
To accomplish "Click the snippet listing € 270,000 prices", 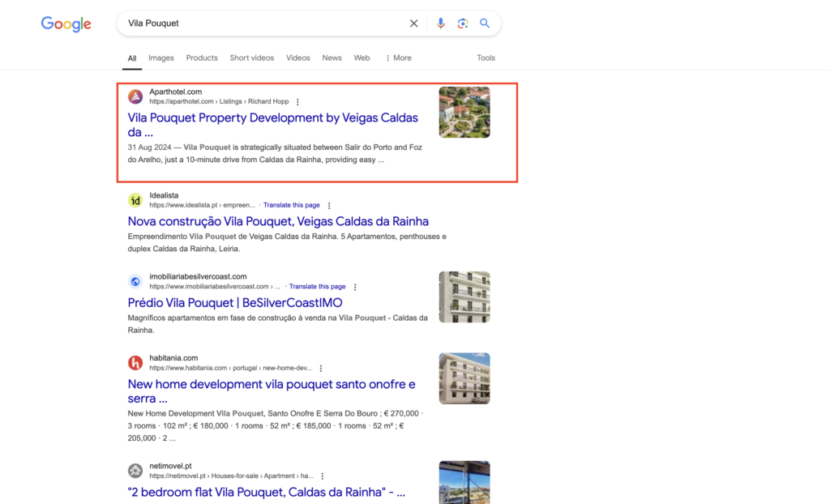I will (x=276, y=425).
